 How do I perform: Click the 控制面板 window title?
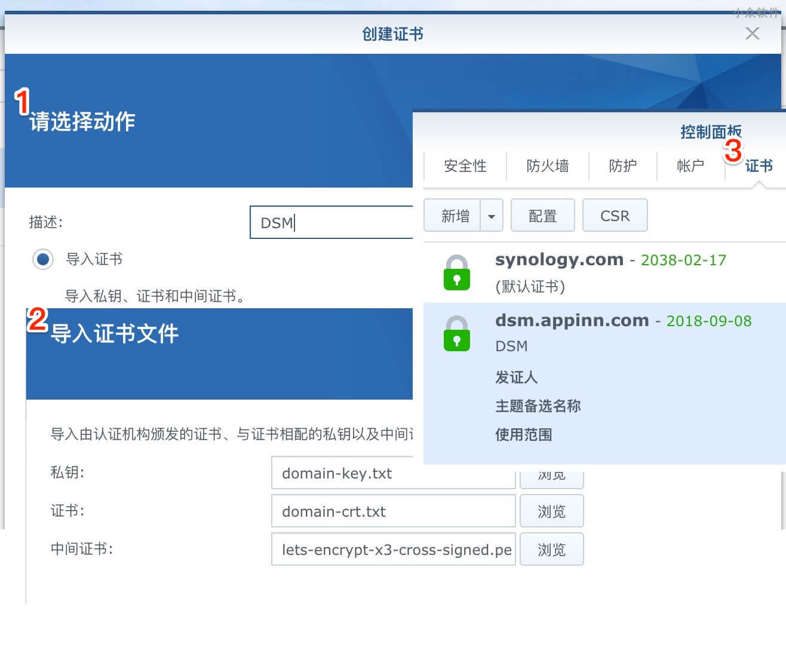coord(711,132)
